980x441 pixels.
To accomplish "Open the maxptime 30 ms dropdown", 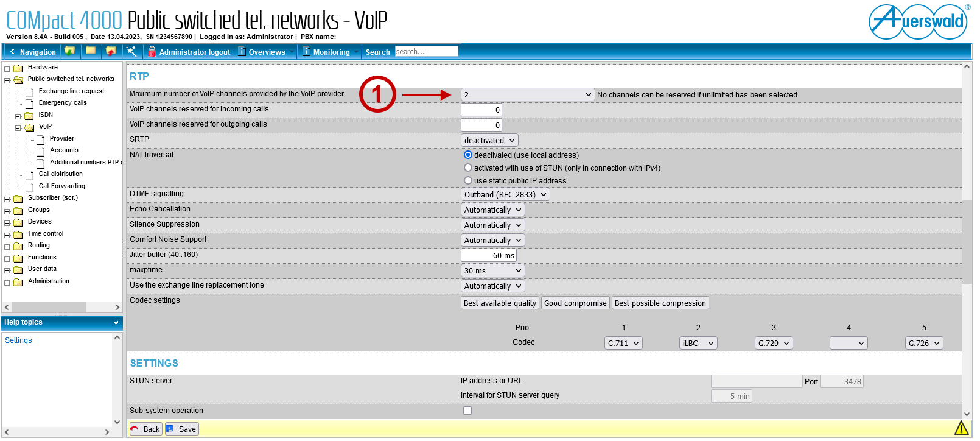I will [493, 270].
